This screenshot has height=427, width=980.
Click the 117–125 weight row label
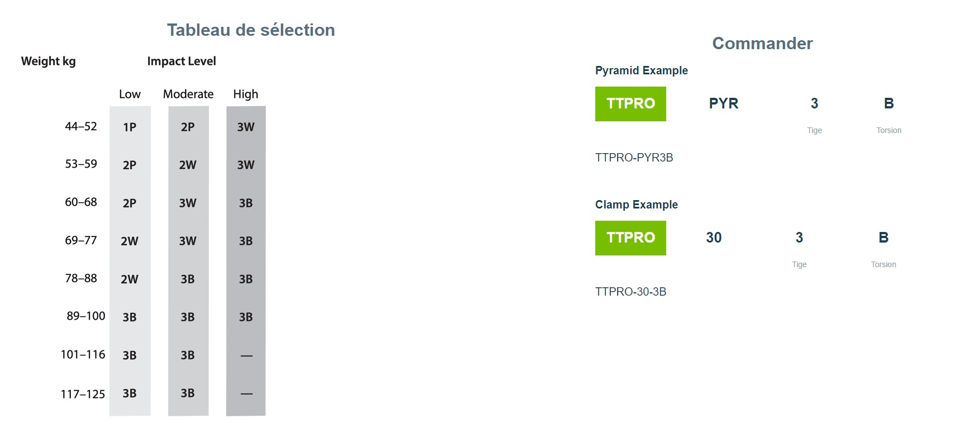[83, 394]
